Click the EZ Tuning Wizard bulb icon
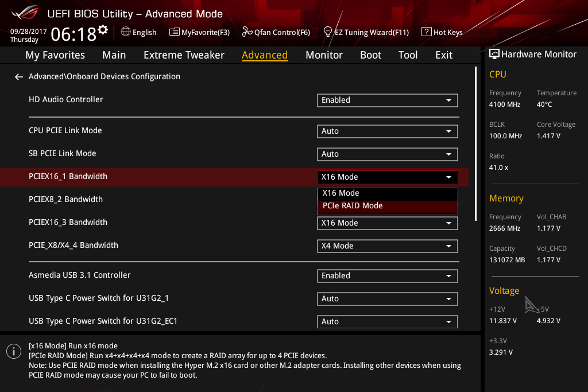Screen dimensions: 588x392 [327, 32]
